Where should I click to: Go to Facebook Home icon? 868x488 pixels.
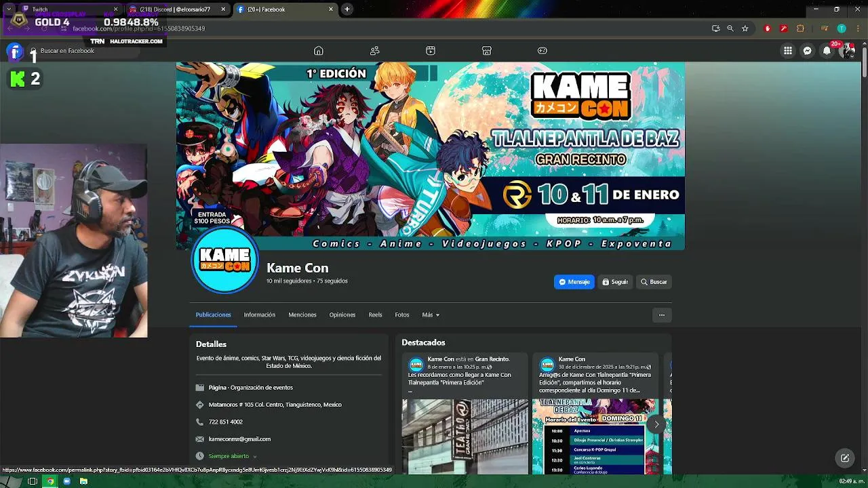coord(318,51)
